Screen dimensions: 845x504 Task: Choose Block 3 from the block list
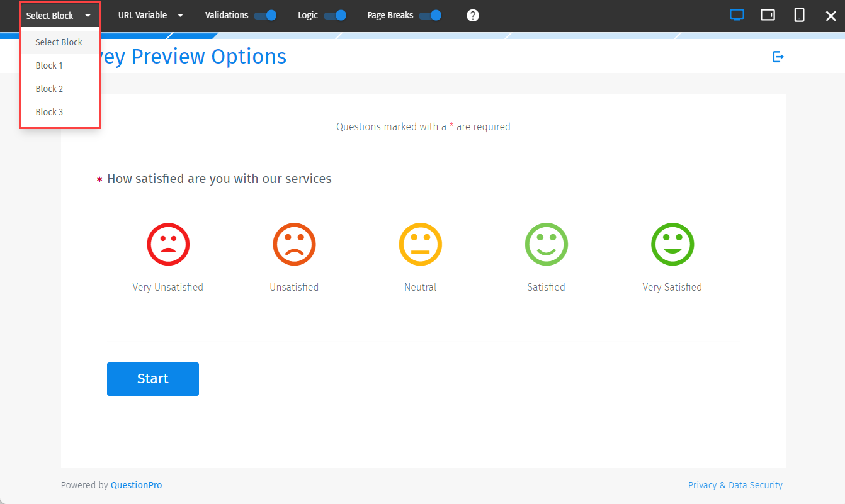pos(49,111)
